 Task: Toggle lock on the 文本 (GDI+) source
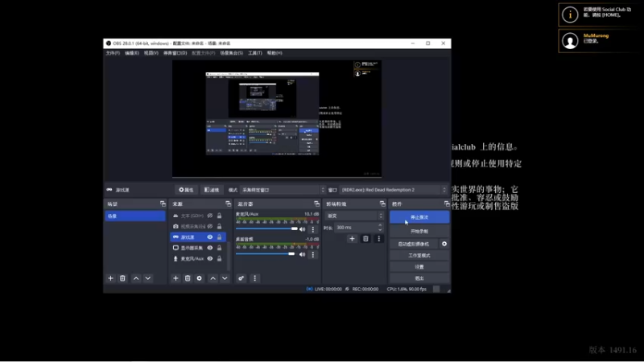pyautogui.click(x=219, y=216)
